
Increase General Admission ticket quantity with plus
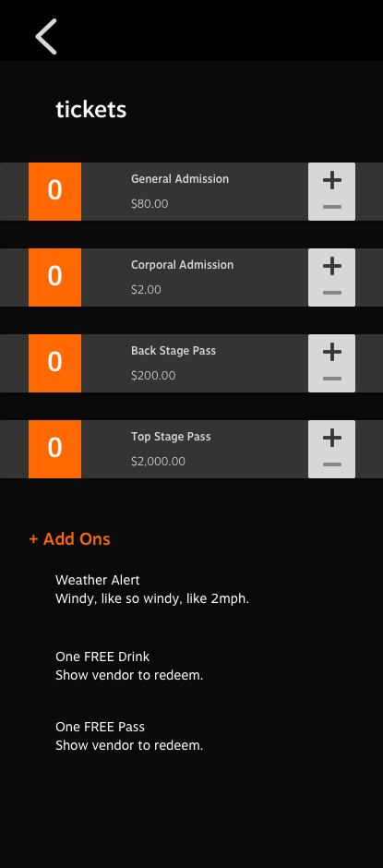[x=331, y=180]
